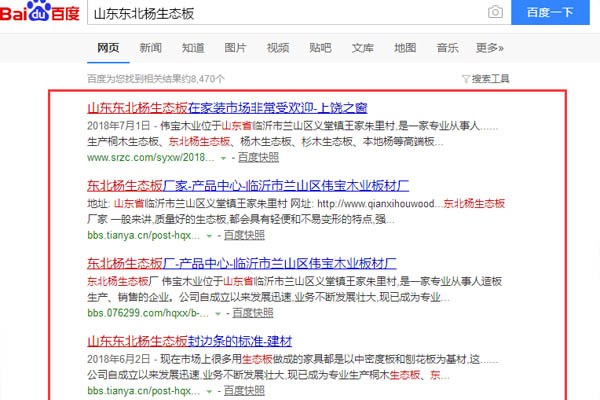Open the 音乐 tab
The width and height of the screenshot is (600, 400).
[448, 48]
